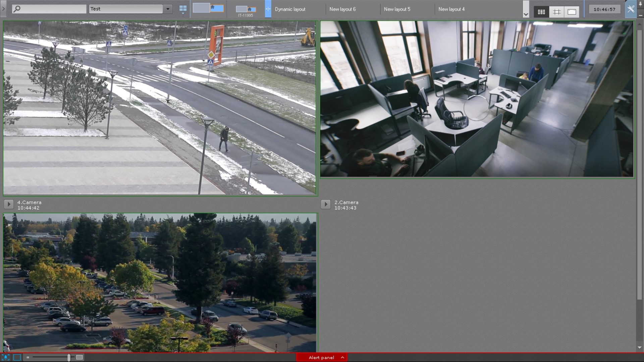This screenshot has height=362, width=644.
Task: Expand the left side panel arrow
Action: point(3,9)
